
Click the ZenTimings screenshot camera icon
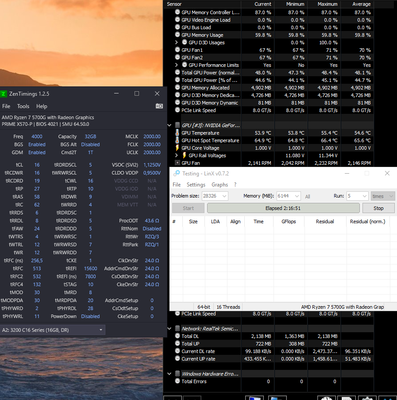[x=159, y=106]
